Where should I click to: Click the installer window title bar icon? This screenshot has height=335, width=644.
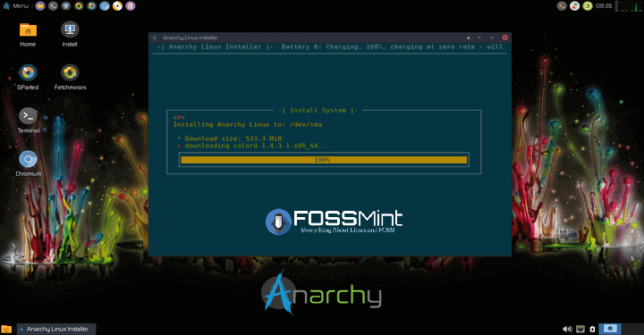(x=155, y=38)
